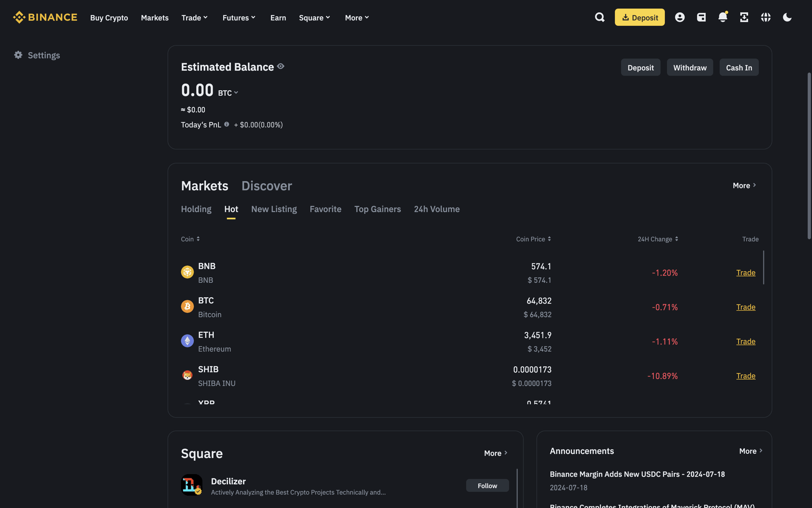Switch to the Holding tab

pyautogui.click(x=196, y=209)
